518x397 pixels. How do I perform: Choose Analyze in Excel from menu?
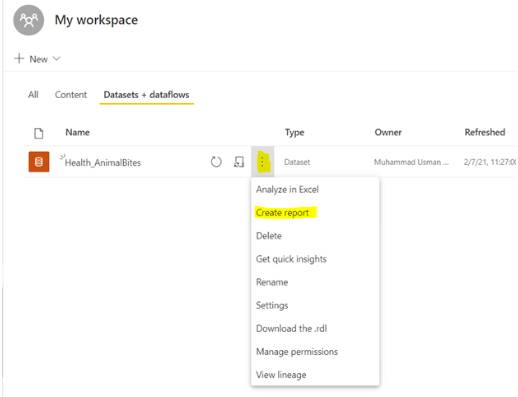coord(287,189)
